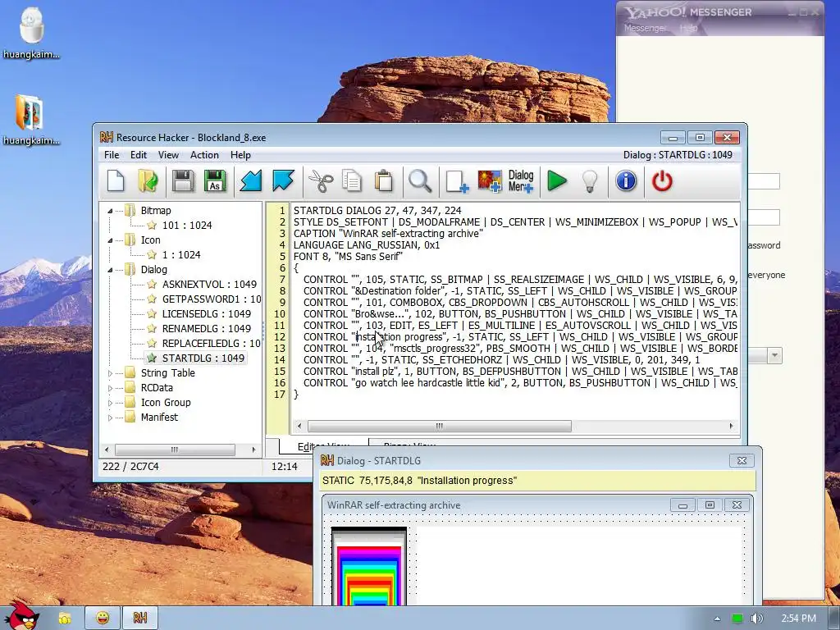Click script line 16 "go watch lee hardcastle"

click(x=515, y=383)
